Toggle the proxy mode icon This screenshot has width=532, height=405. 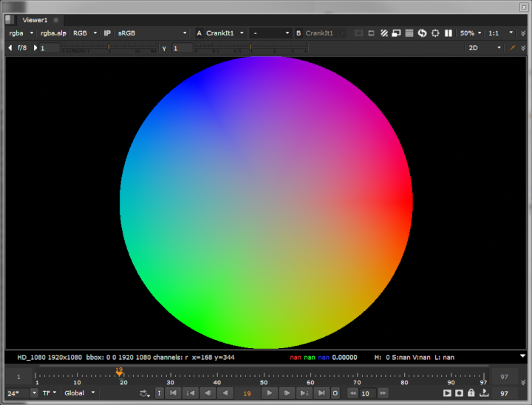point(396,33)
